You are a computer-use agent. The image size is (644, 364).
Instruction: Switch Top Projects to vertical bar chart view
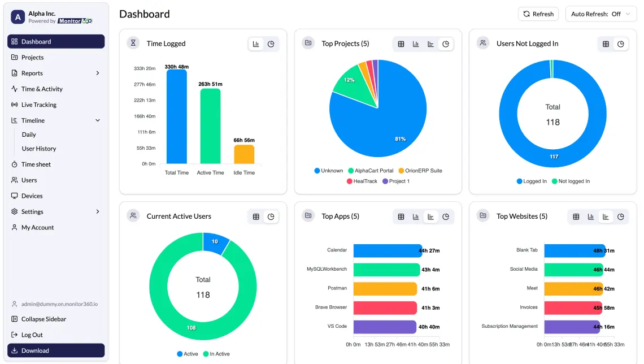tap(416, 44)
